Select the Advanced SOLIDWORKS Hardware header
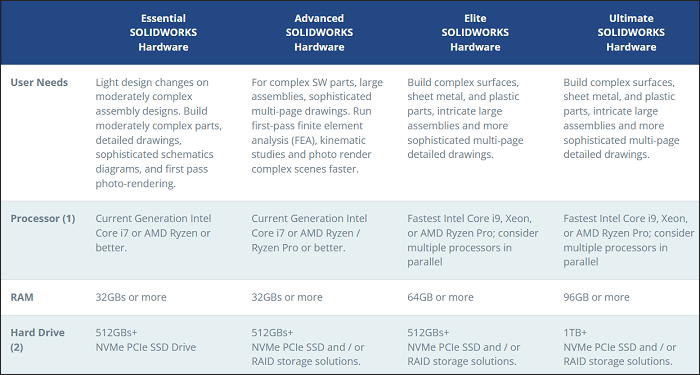 [319, 33]
